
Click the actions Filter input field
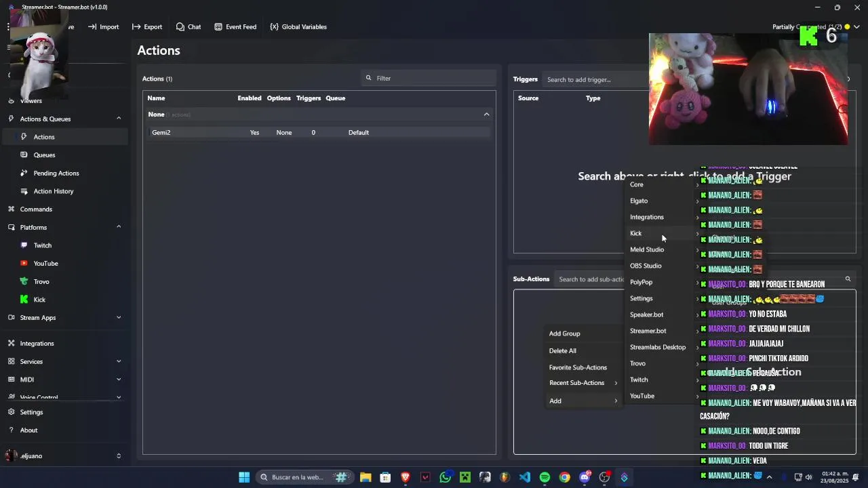[x=429, y=78]
